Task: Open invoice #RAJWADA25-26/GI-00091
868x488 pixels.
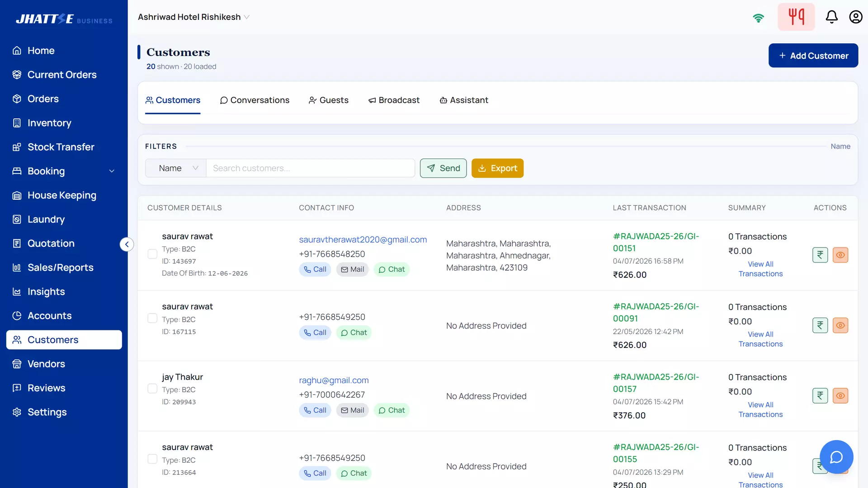Action: coord(656,312)
